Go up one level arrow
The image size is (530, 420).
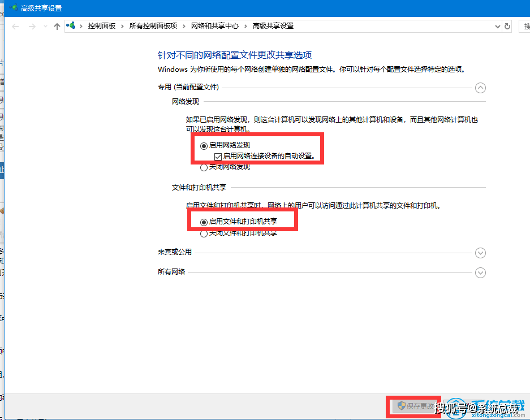(x=57, y=27)
